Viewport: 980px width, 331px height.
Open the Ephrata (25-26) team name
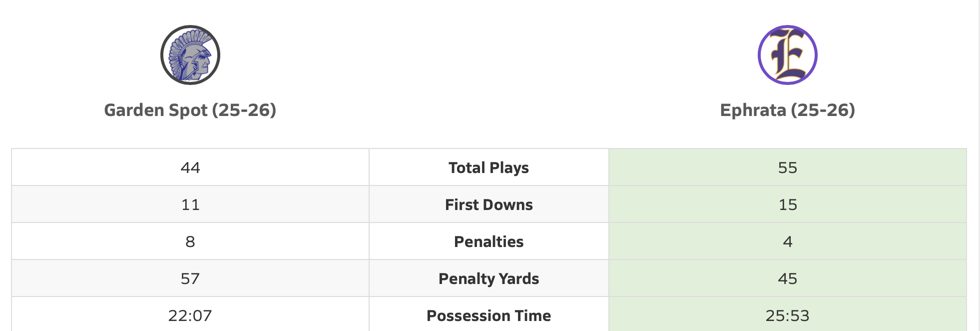click(x=787, y=110)
